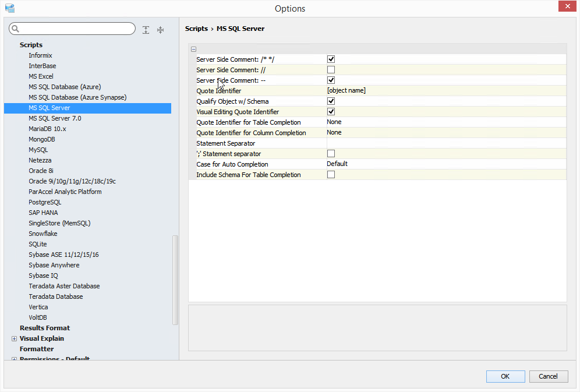This screenshot has height=392, width=580.
Task: Enable Server Side Comment // checkbox
Action: click(331, 70)
